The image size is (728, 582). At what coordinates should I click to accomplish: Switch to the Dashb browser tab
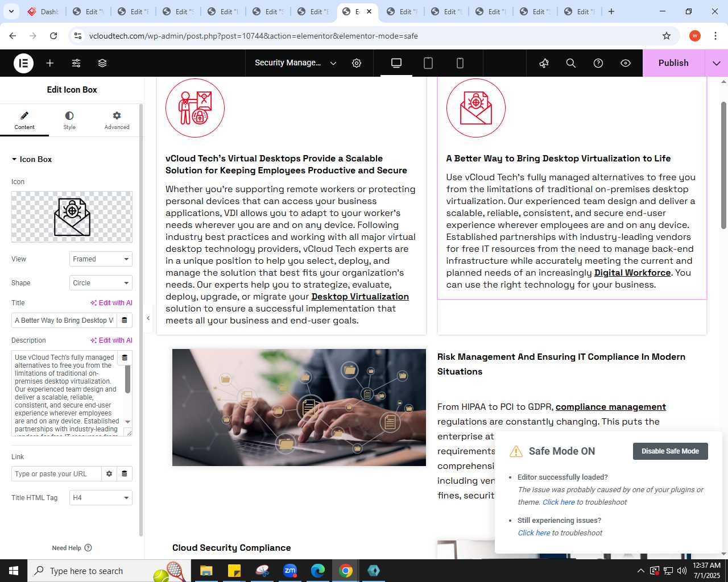point(43,11)
